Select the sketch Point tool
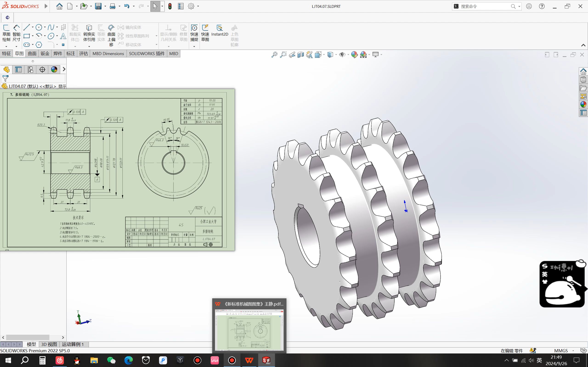 click(63, 45)
